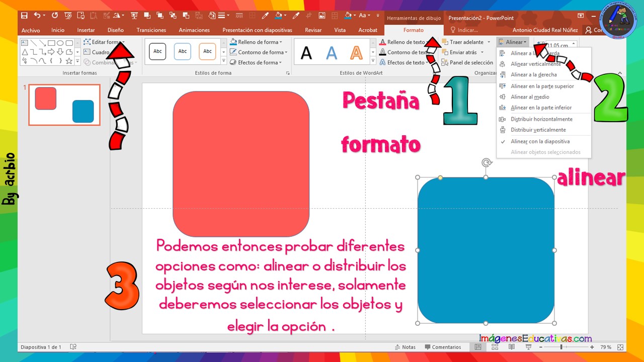Click the Undo arrow icon
Viewport: 644px width, 362px height.
(x=37, y=16)
